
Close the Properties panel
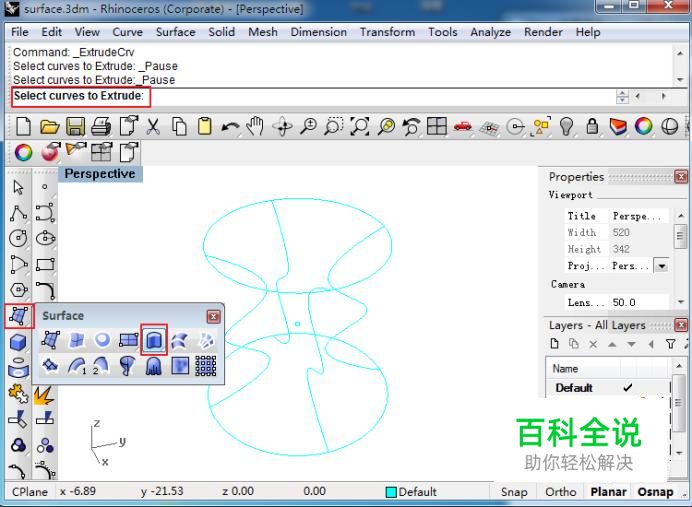(681, 177)
